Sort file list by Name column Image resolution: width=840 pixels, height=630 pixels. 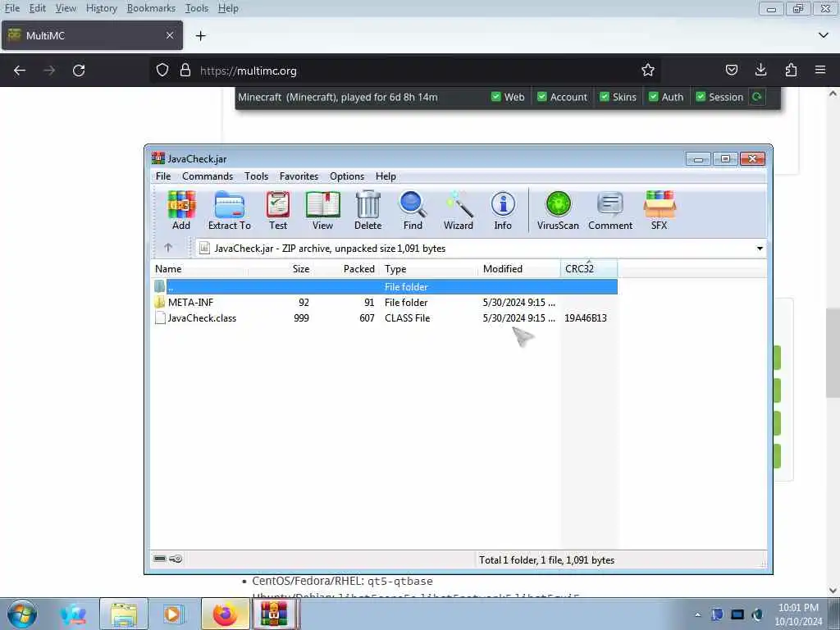[199, 269]
